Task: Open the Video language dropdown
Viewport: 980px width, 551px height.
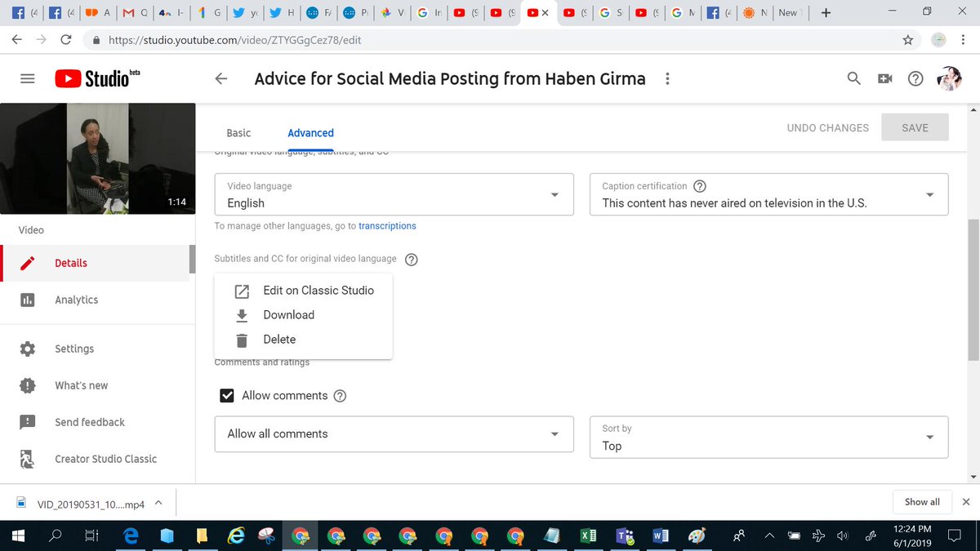Action: pyautogui.click(x=555, y=194)
